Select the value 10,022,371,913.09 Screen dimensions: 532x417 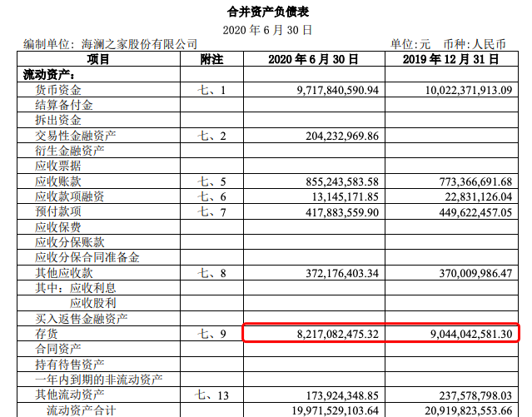pyautogui.click(x=469, y=90)
